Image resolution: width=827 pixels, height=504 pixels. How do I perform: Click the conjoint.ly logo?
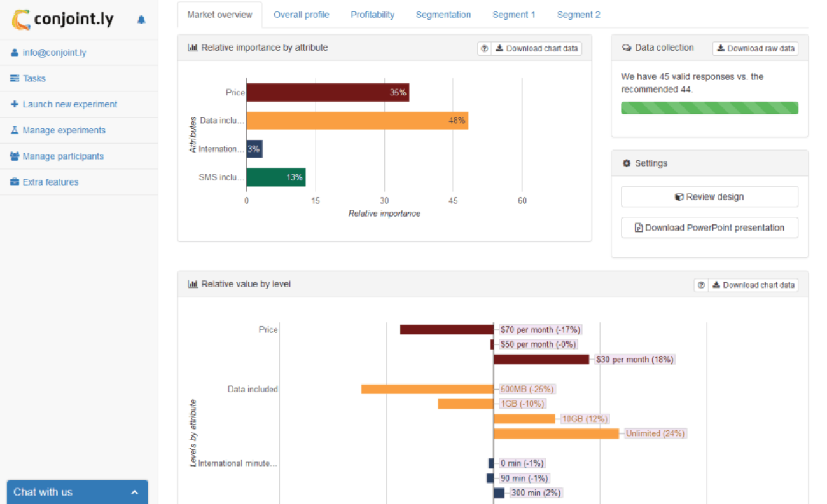[x=63, y=20]
